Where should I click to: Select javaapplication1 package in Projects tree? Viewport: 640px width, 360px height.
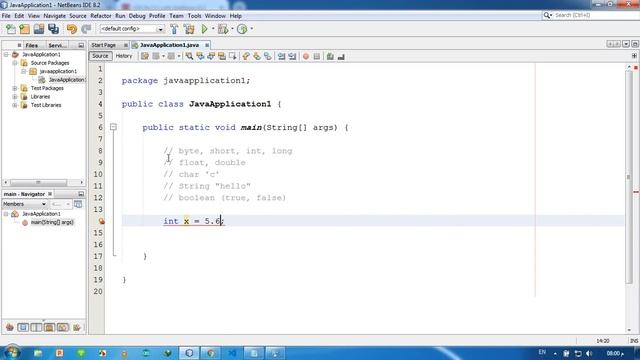[58, 71]
